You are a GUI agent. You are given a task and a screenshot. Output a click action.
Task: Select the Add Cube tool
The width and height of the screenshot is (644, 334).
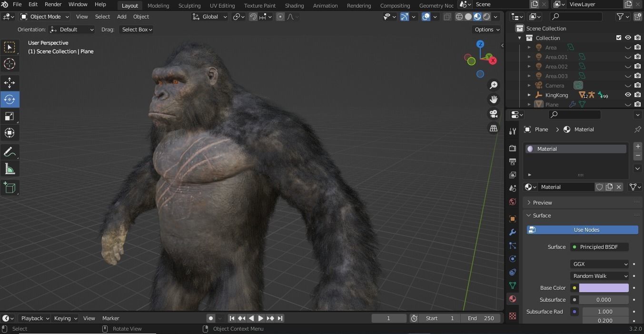(x=10, y=188)
